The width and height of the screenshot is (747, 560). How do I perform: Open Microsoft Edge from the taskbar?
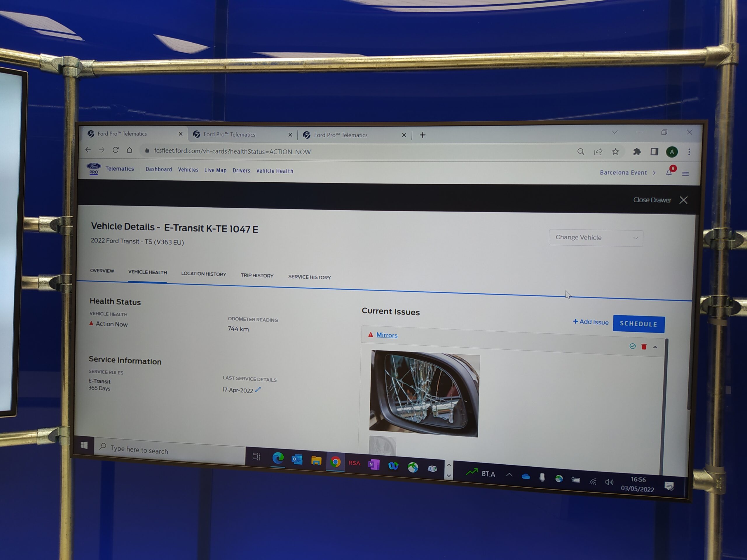coord(278,458)
